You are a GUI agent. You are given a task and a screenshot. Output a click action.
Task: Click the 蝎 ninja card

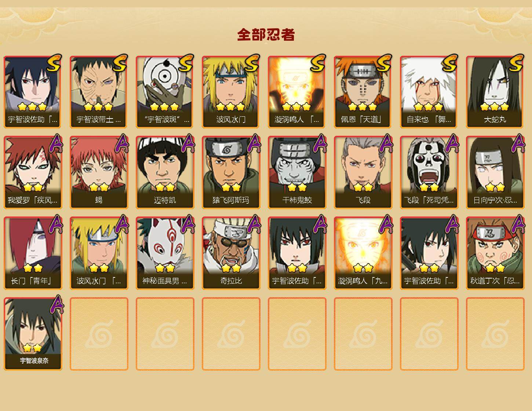(x=99, y=172)
